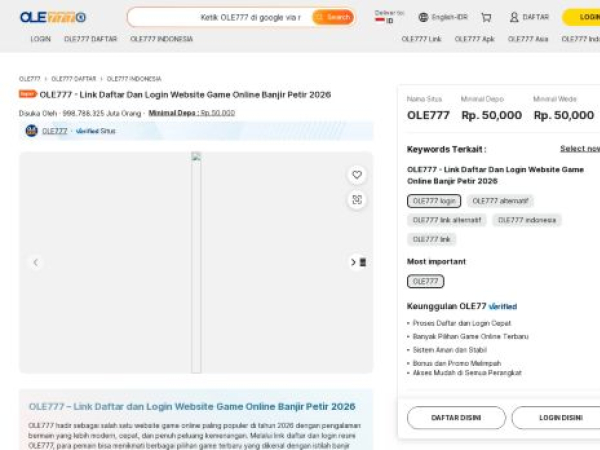600x450 pixels.
Task: Click the orange badge before product title
Action: (28, 94)
